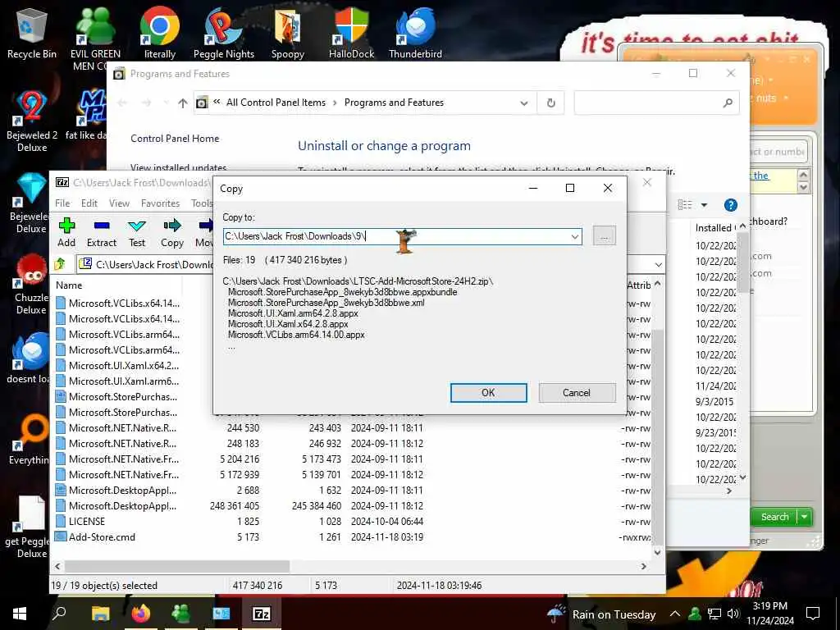Open the notification center icon
The height and width of the screenshot is (630, 840).
coord(813,614)
